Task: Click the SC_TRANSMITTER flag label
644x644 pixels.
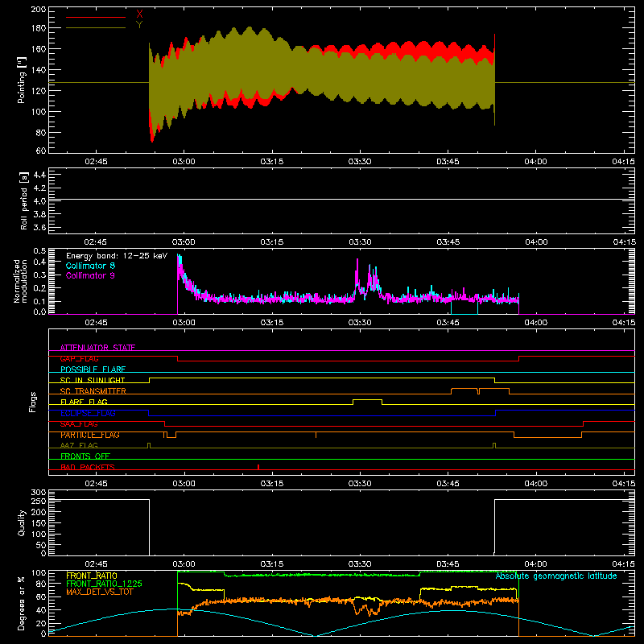Action: (93, 391)
